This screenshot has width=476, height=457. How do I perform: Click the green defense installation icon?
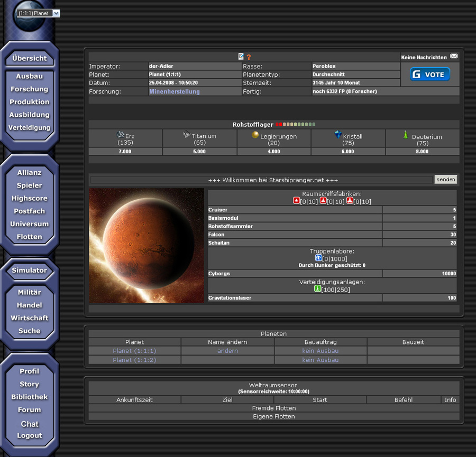point(317,289)
